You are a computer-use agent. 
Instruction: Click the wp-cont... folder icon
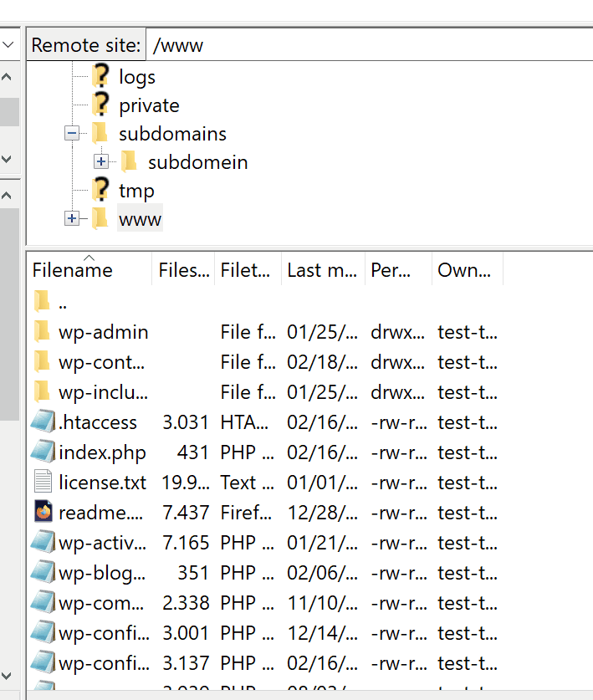42,361
